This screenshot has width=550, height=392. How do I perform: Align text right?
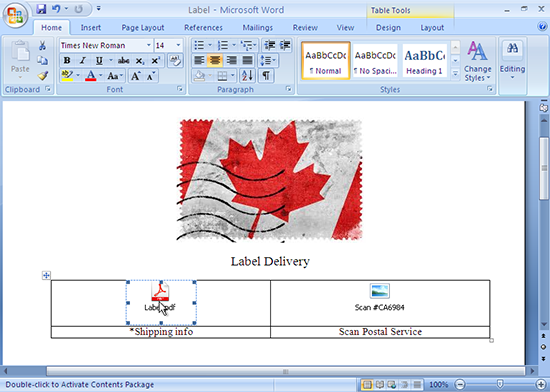click(x=231, y=61)
